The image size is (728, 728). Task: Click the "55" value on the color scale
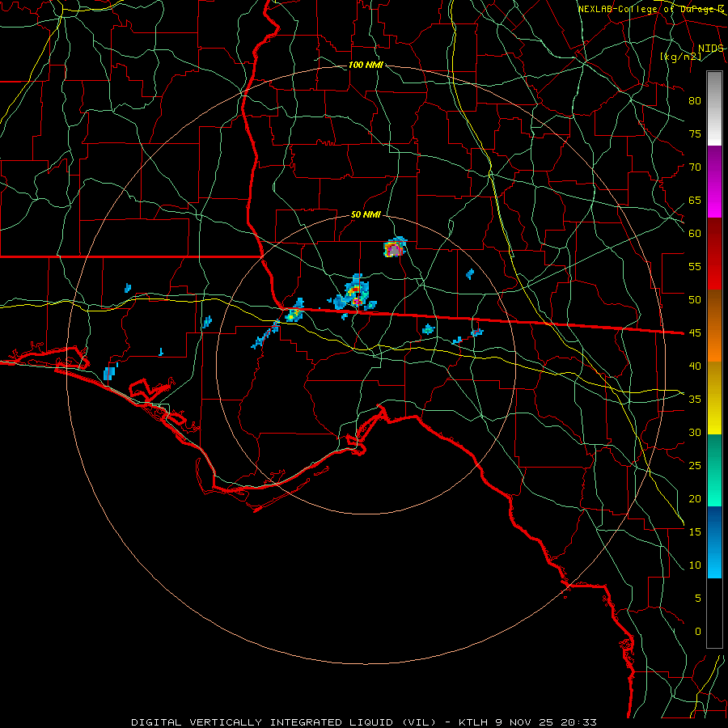pyautogui.click(x=695, y=266)
